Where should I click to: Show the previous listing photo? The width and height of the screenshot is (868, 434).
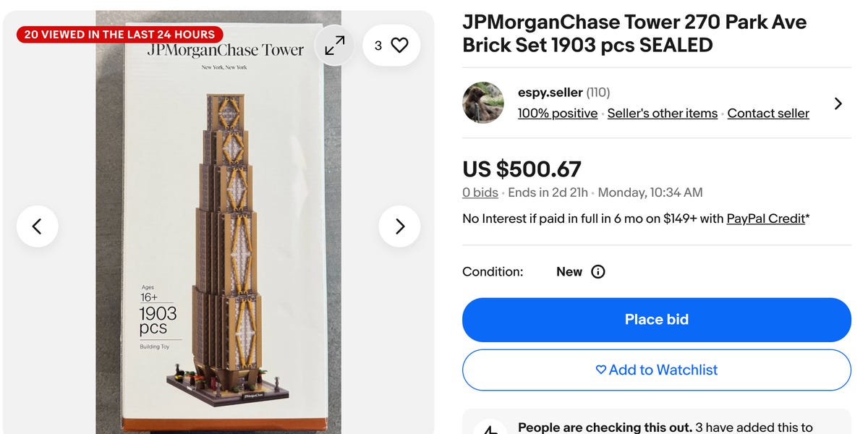[x=38, y=226]
